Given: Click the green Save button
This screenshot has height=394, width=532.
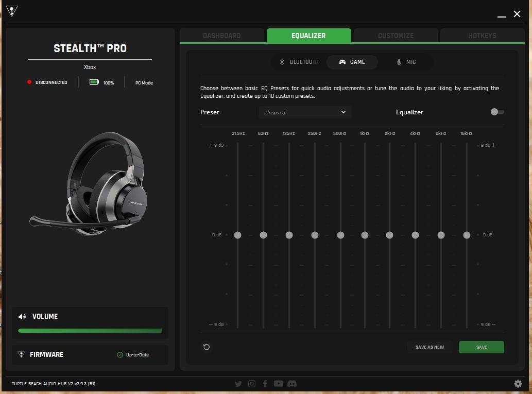Looking at the screenshot, I should click(481, 347).
